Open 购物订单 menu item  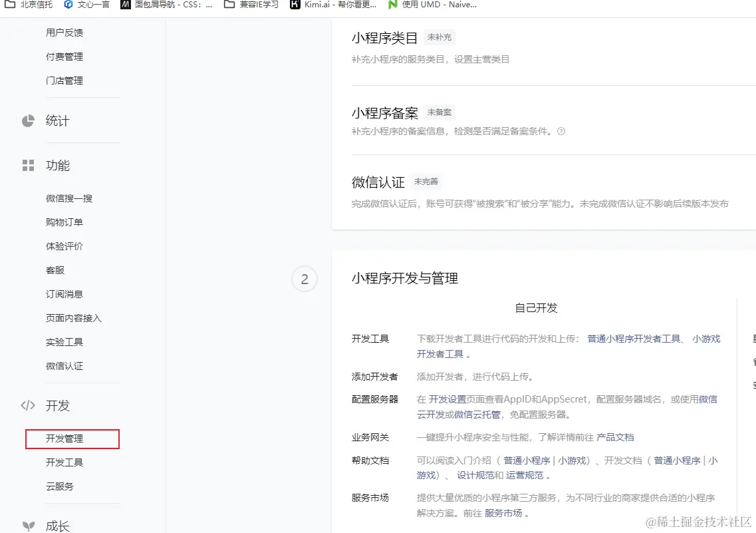(64, 222)
